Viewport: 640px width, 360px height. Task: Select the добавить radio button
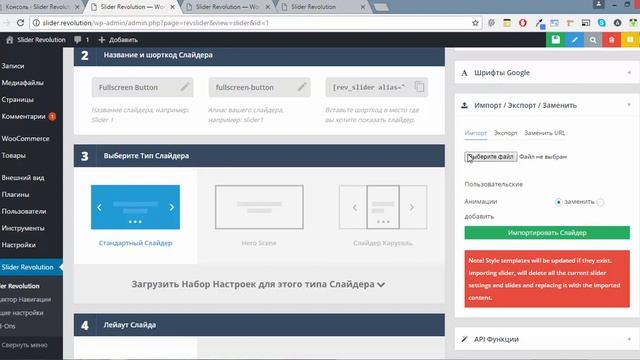(600, 202)
